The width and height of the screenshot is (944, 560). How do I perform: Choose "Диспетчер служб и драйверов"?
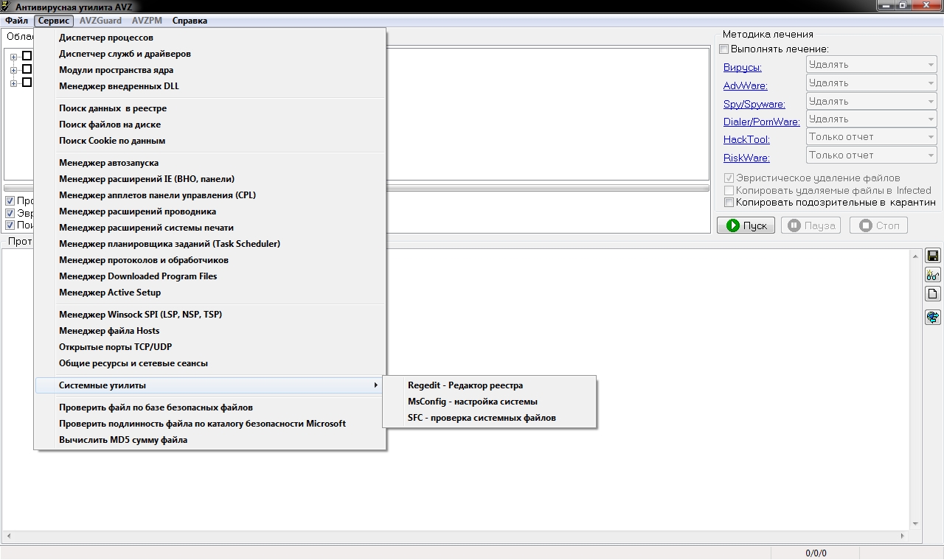(210, 54)
